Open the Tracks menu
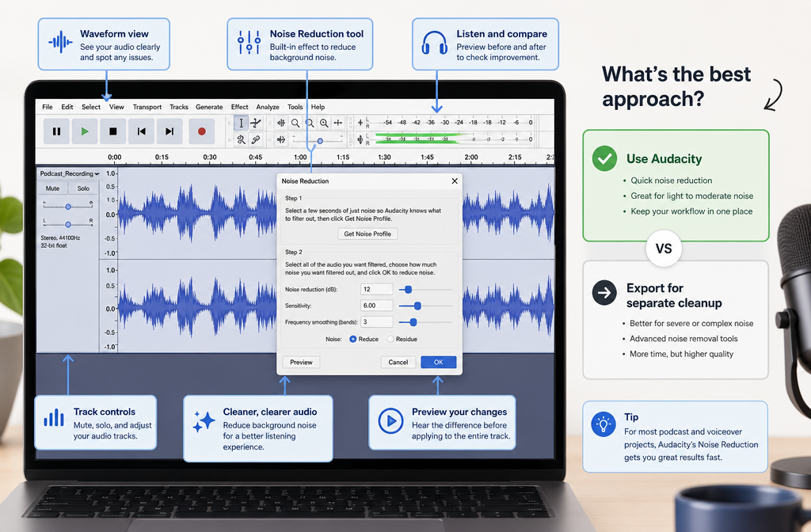Image resolution: width=811 pixels, height=532 pixels. (179, 107)
